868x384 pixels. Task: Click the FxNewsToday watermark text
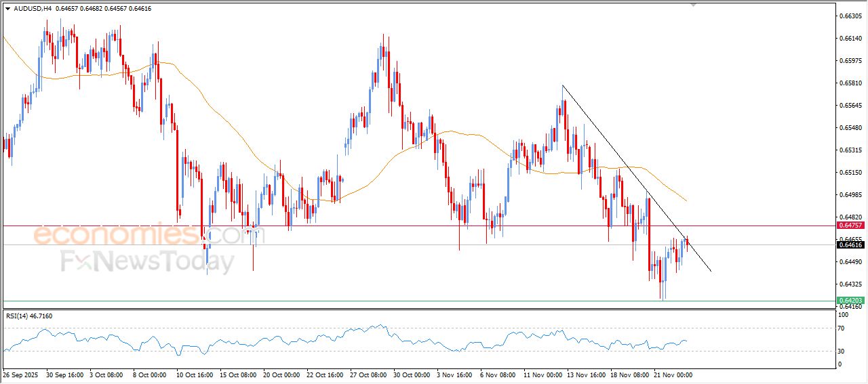147,261
